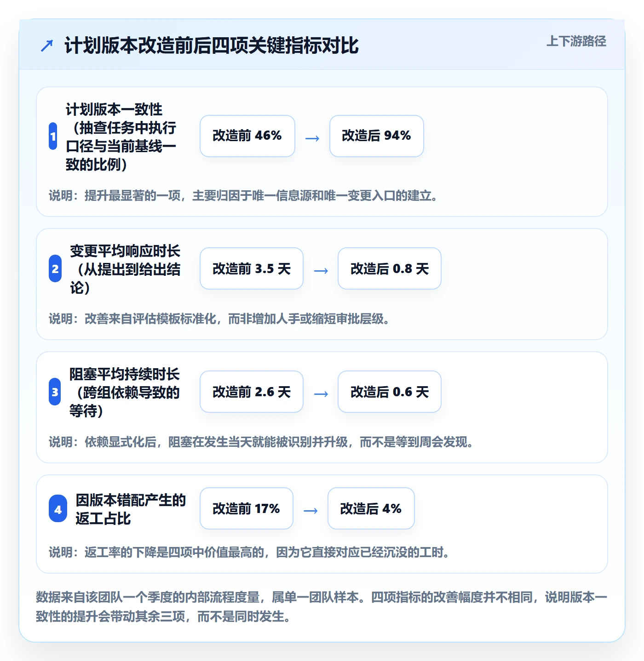
Task: Click the note about 返工率的下降 价值最高
Action: [x=249, y=552]
